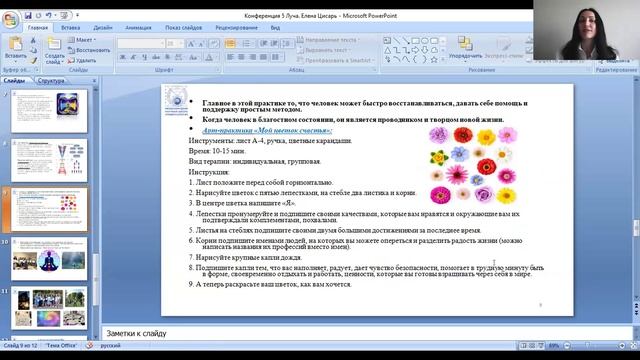
Task: Undo the last action in quick access toolbar
Action: coord(48,16)
